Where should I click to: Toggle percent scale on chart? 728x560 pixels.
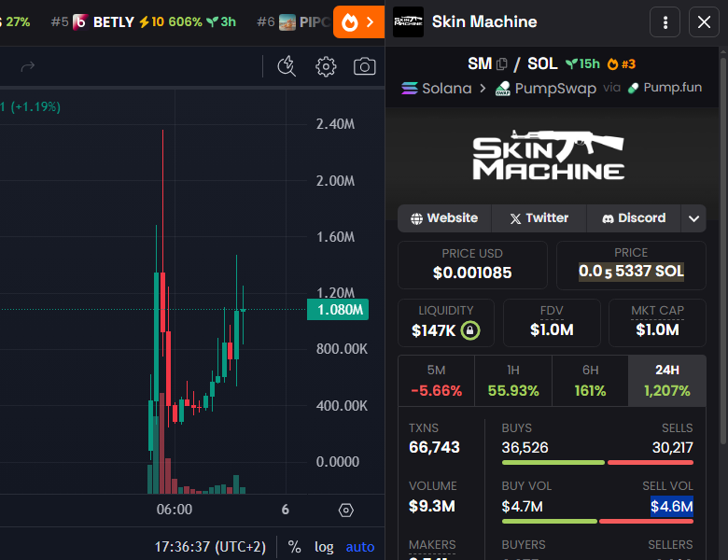click(x=294, y=547)
